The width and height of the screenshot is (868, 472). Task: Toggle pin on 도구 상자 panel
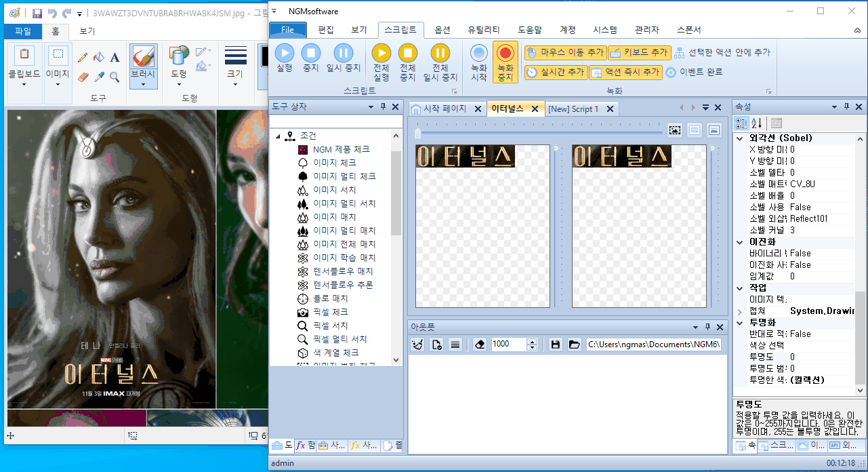(383, 106)
